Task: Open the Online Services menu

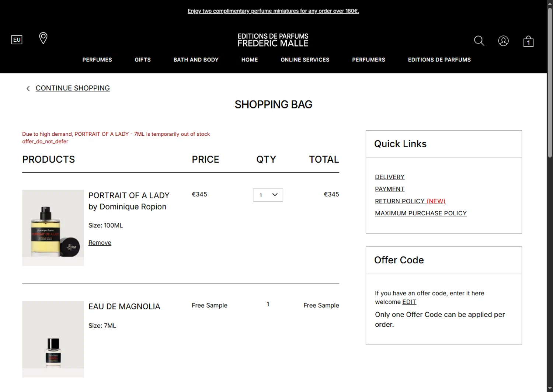Action: click(x=305, y=60)
